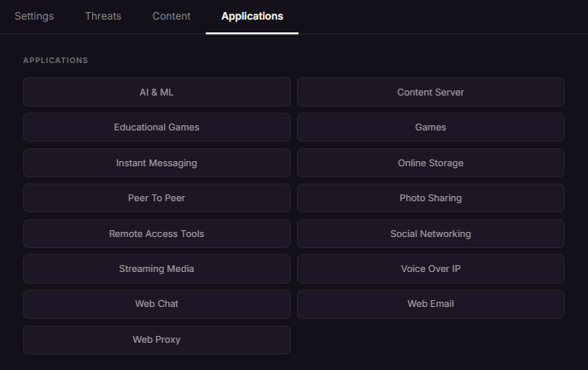Screen dimensions: 588x370
Task: Select the Web Email button
Action: [x=430, y=304]
